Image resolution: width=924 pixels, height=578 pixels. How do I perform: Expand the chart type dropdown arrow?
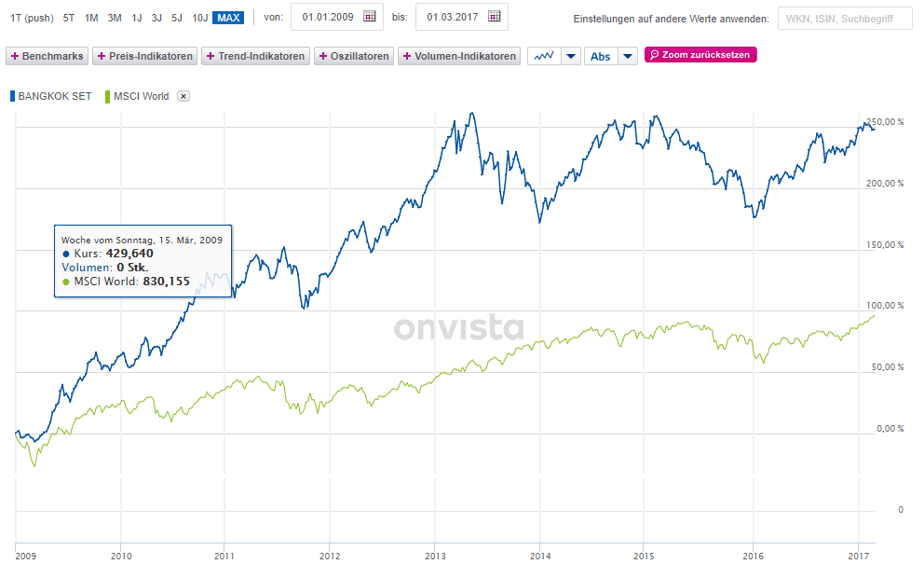[x=571, y=56]
